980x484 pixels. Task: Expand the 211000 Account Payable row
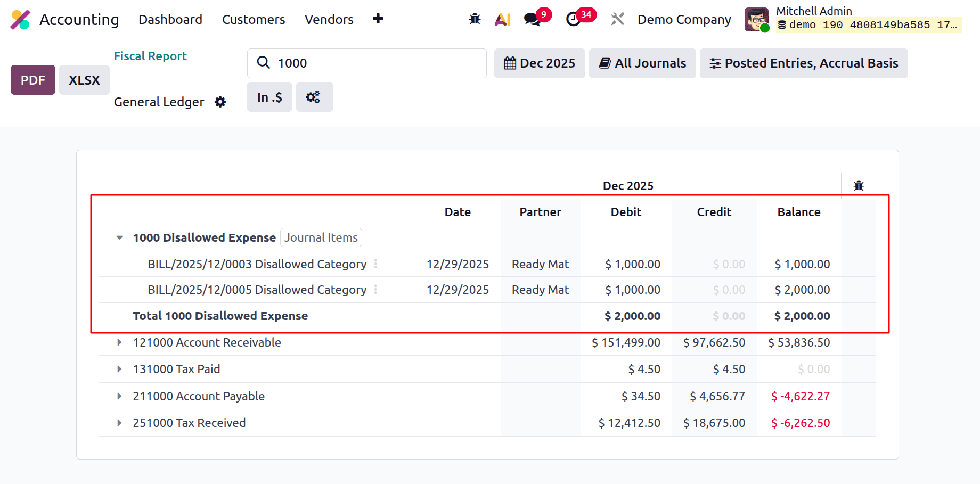(x=119, y=396)
